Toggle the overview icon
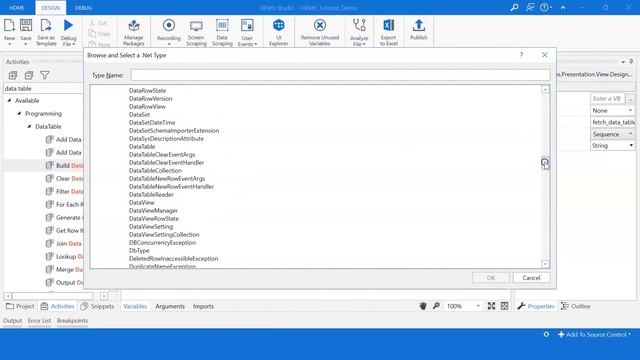Viewport: 640px width, 360px height. pos(504,306)
